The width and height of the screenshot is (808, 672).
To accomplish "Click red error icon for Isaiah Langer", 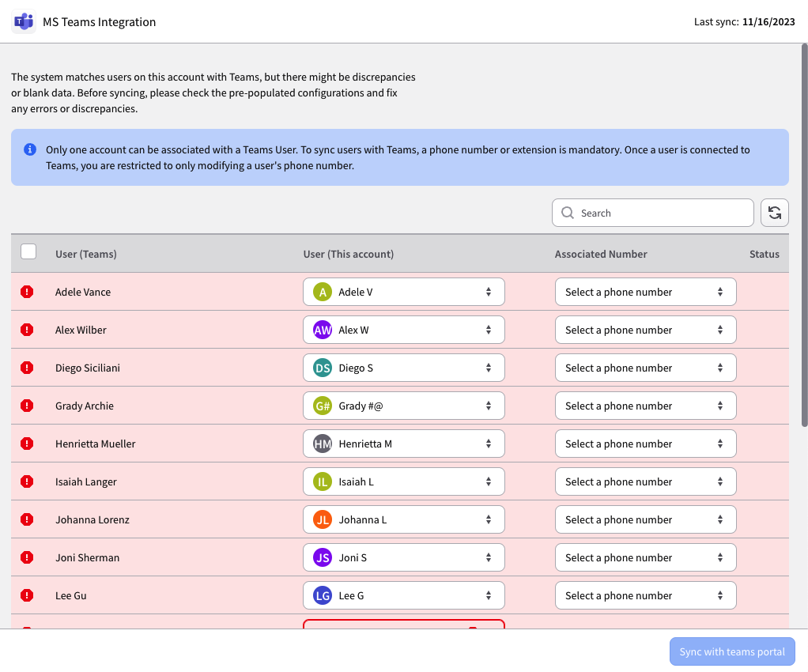I will [x=27, y=481].
